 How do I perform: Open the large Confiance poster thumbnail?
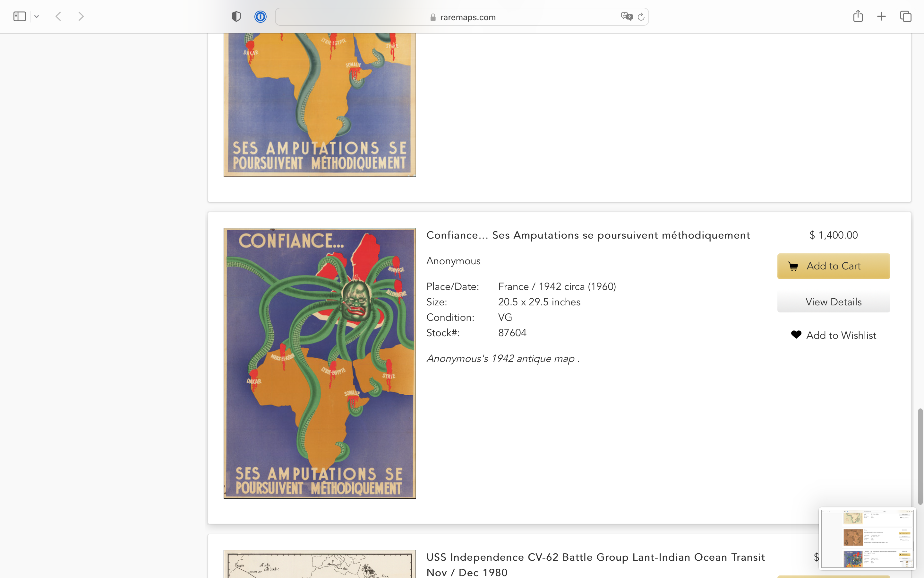(320, 363)
